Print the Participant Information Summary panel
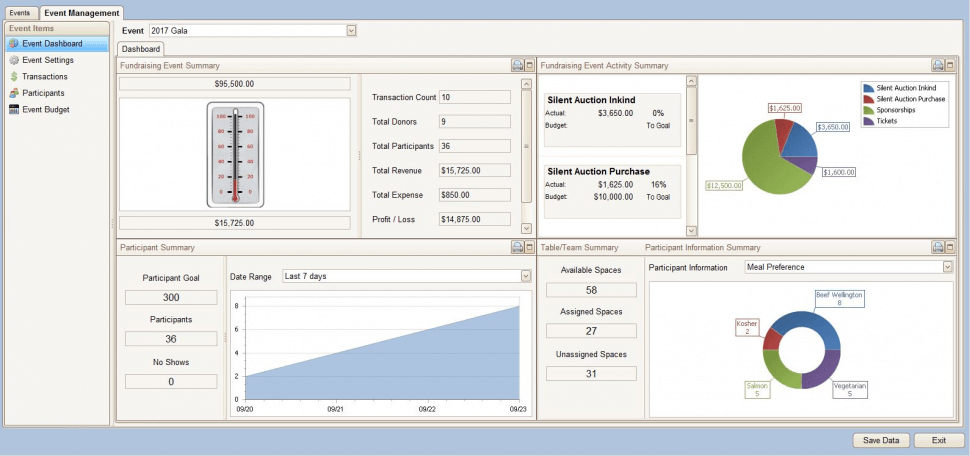 (x=938, y=246)
